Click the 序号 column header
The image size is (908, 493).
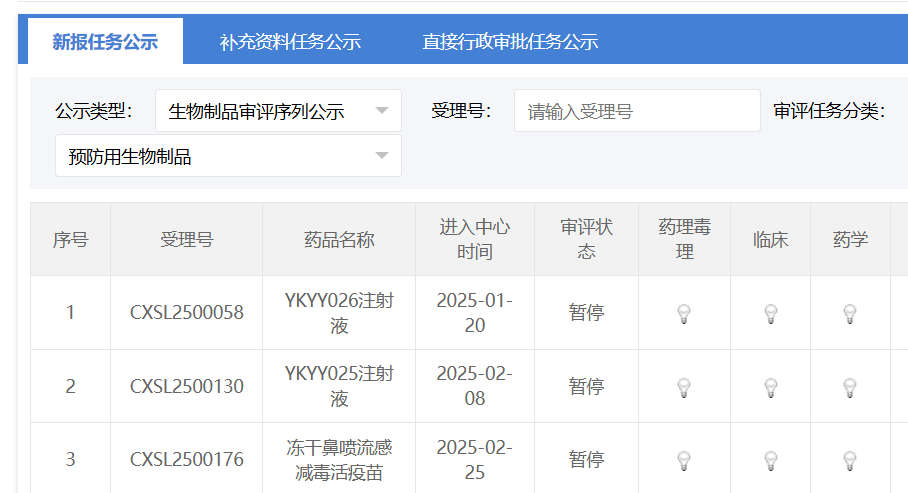click(x=71, y=239)
